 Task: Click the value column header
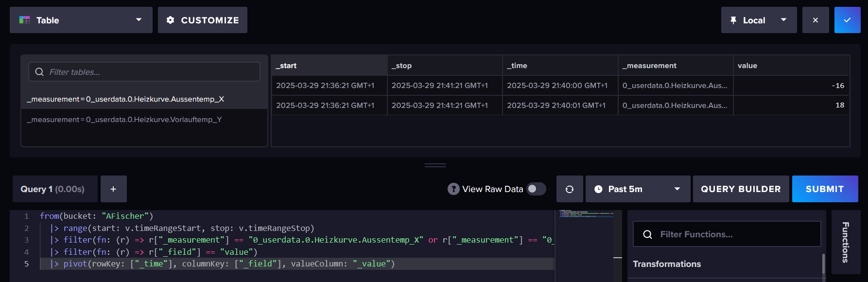click(791, 65)
